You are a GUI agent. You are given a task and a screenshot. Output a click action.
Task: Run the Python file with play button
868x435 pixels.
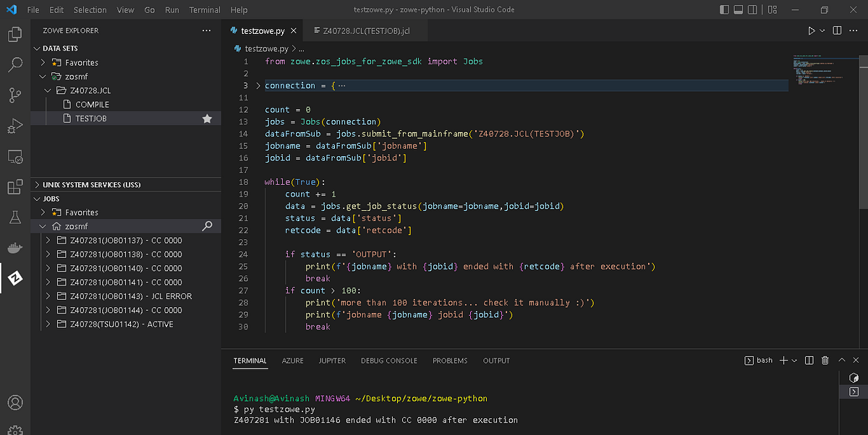click(811, 31)
